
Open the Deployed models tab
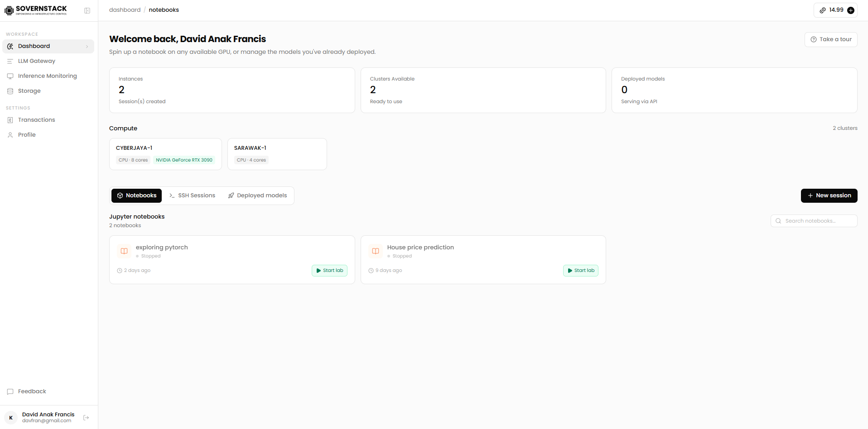point(257,195)
